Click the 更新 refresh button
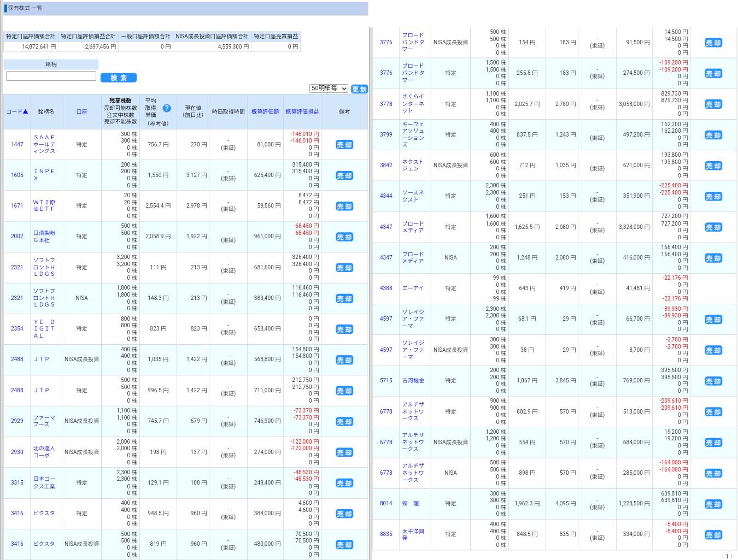The height and width of the screenshot is (560, 738). (x=359, y=89)
